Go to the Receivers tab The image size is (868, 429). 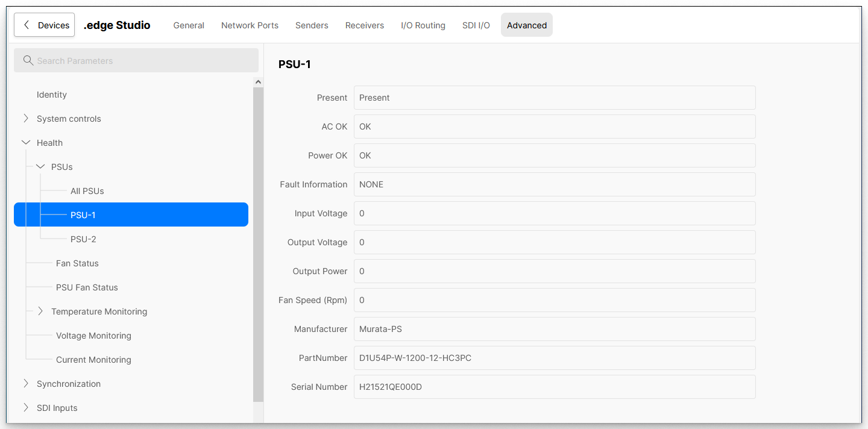click(364, 25)
